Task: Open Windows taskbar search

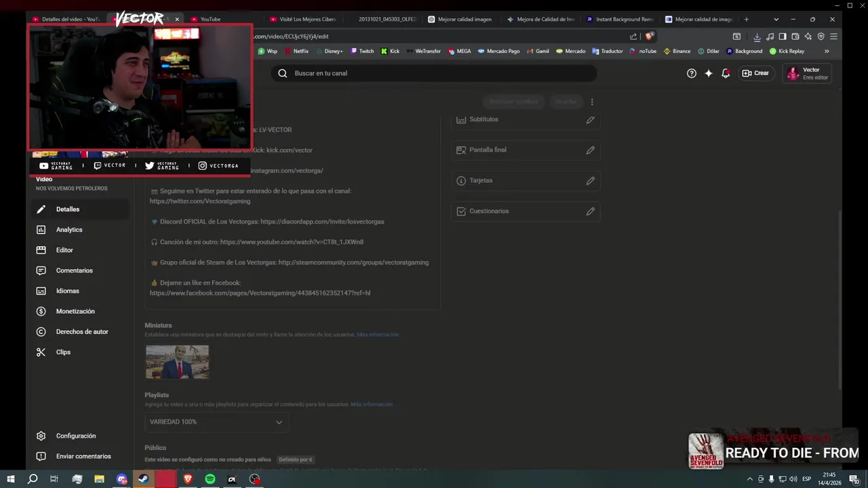Action: pyautogui.click(x=33, y=479)
